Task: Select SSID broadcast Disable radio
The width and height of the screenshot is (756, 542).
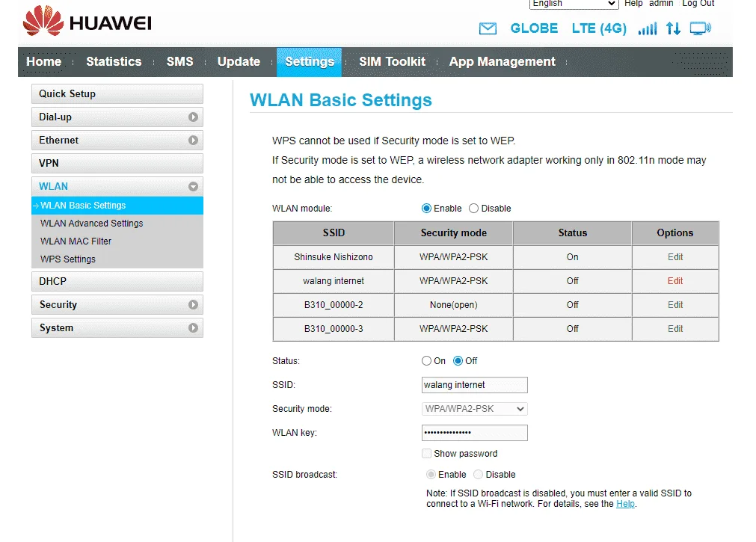Action: pyautogui.click(x=478, y=475)
